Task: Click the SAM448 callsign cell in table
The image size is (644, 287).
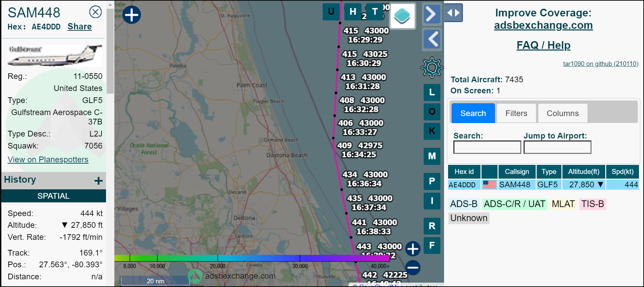Action: 517,185
